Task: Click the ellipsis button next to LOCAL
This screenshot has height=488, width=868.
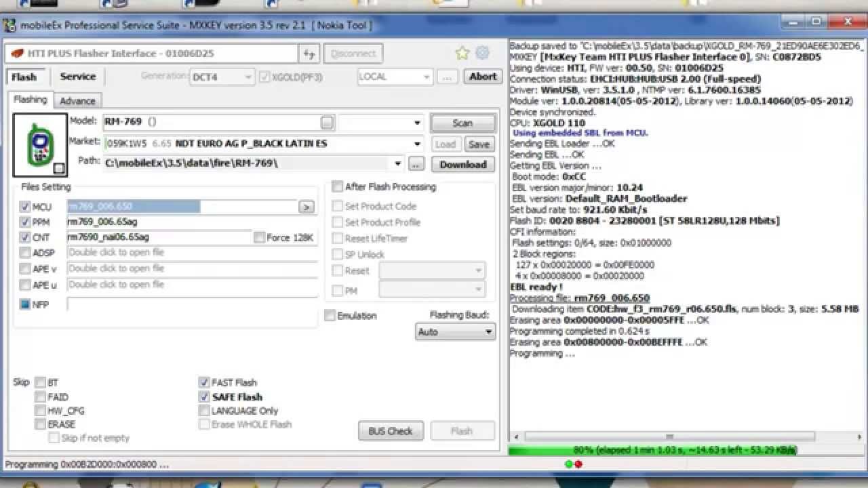Action: (x=447, y=77)
